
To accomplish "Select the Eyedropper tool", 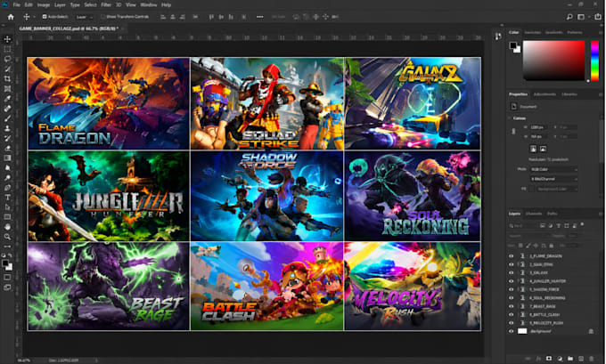I will coord(7,99).
